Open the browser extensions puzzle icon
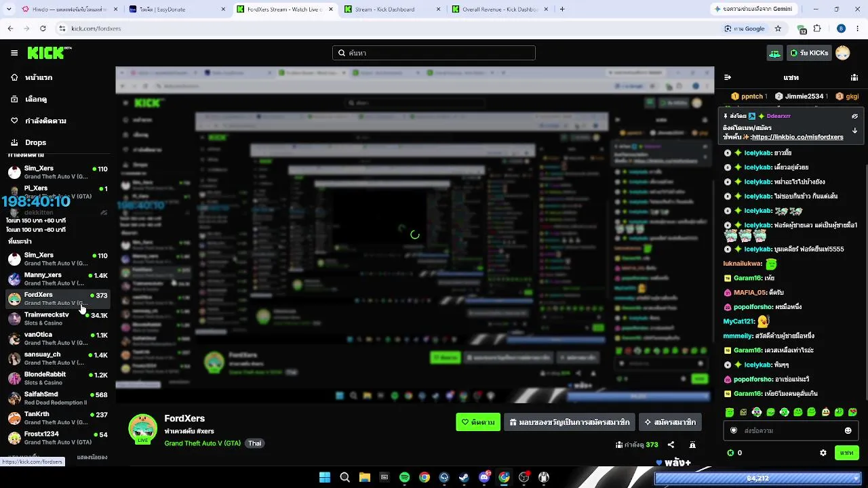The image size is (868, 488). coord(817,28)
